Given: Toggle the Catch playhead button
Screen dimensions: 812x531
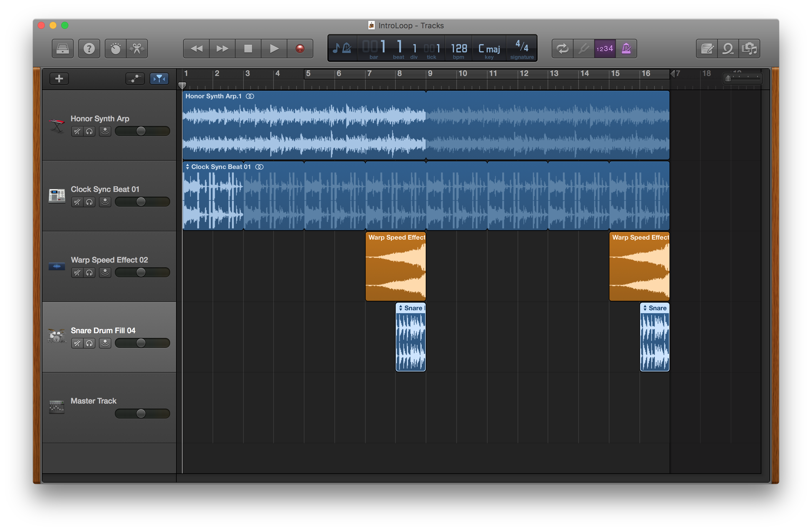Looking at the screenshot, I should click(x=159, y=79).
